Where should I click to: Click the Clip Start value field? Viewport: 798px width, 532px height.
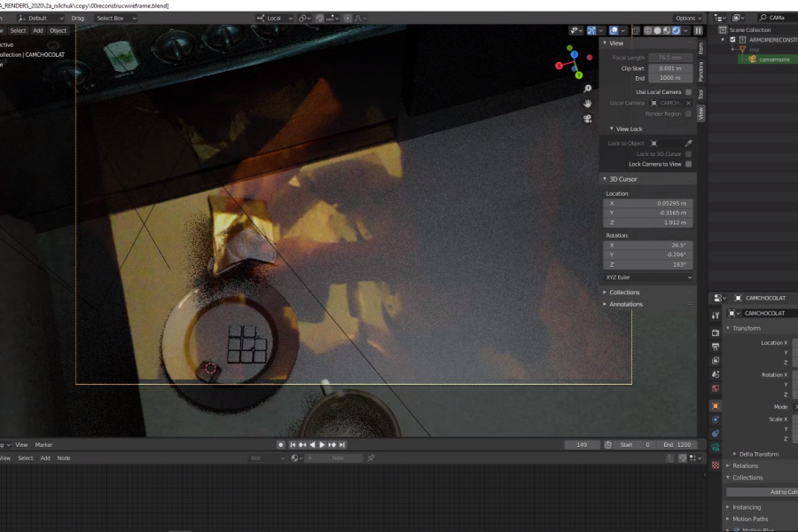pyautogui.click(x=670, y=68)
